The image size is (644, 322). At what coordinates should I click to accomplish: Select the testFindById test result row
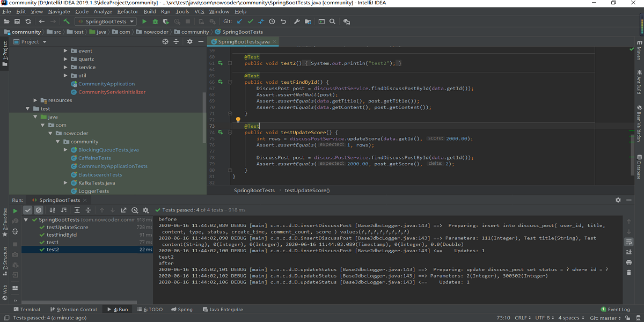tap(87, 235)
